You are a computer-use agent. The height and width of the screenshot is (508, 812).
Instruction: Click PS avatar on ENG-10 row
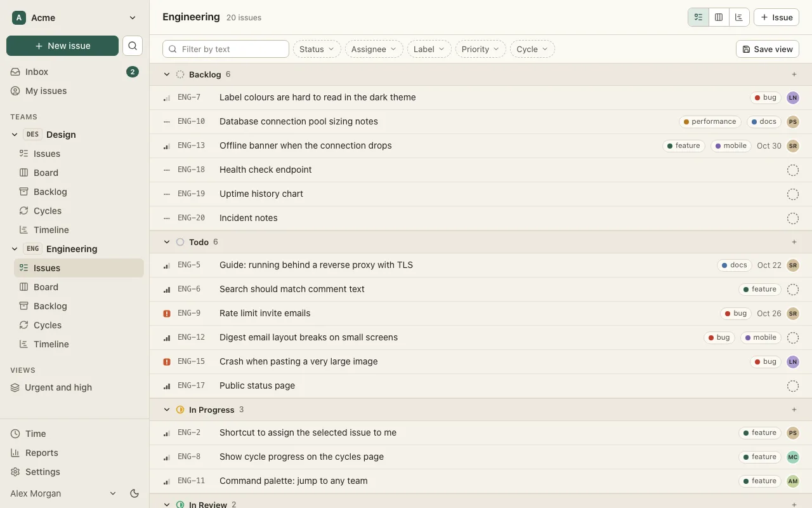pos(792,122)
